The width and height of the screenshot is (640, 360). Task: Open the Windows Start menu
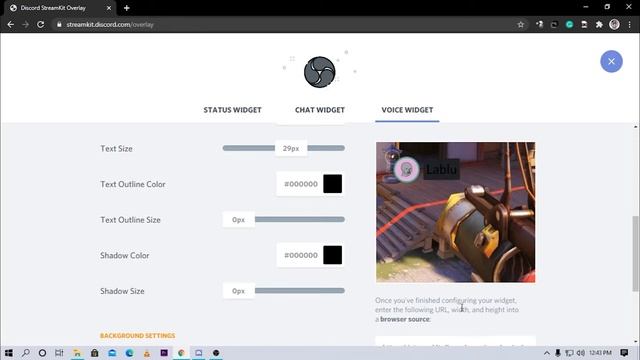coord(9,353)
